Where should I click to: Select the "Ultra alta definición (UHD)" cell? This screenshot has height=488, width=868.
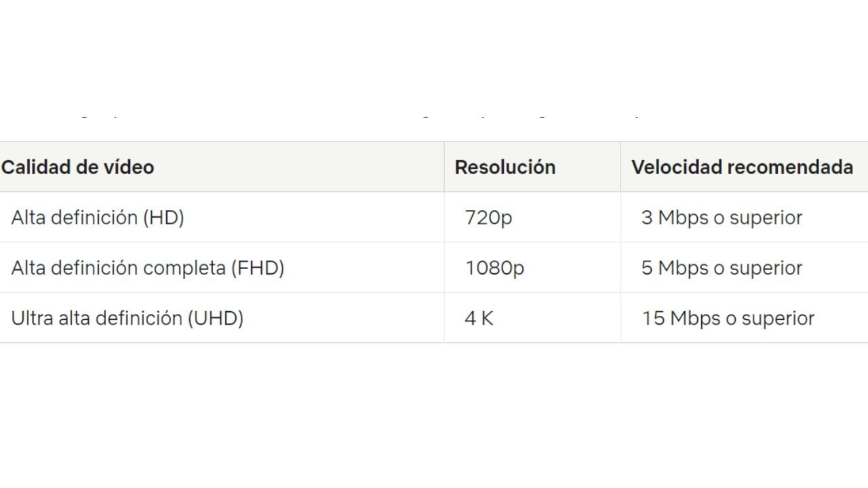click(127, 318)
